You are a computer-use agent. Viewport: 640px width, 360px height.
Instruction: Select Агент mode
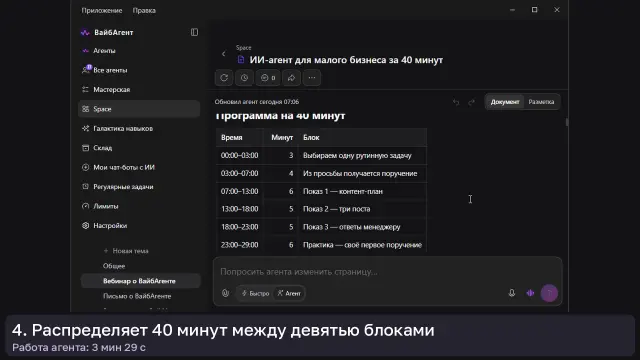(289, 293)
